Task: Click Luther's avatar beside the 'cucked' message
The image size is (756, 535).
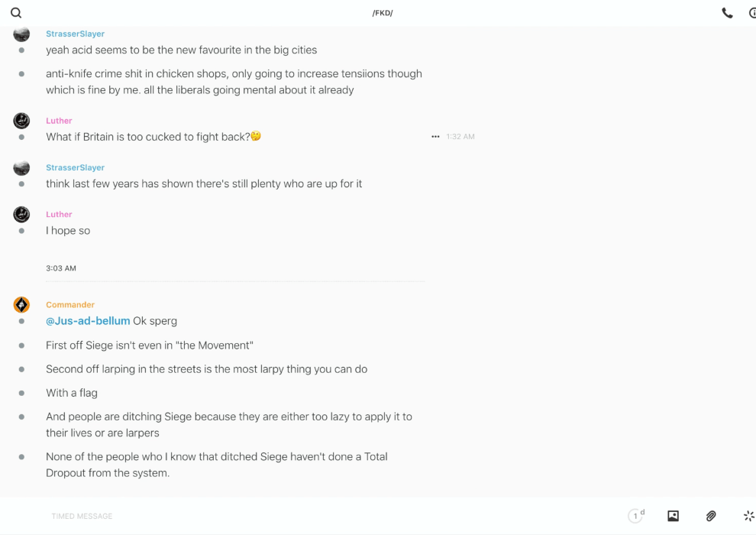Action: tap(21, 121)
